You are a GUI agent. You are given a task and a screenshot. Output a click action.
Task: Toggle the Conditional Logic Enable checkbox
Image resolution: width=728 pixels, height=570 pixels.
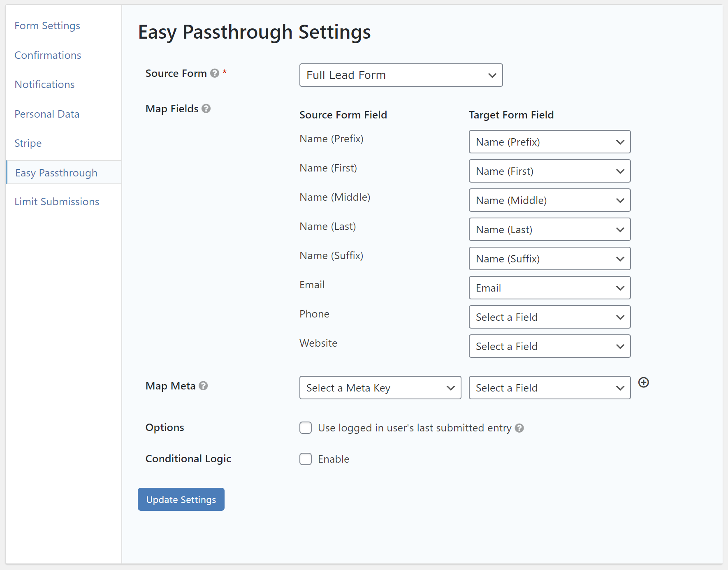tap(306, 459)
